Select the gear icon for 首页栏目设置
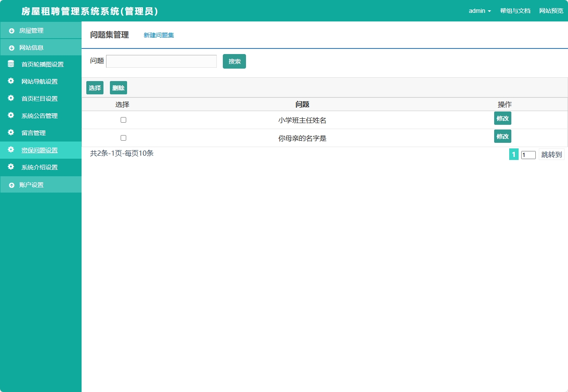The width and height of the screenshot is (568, 392). [x=10, y=98]
